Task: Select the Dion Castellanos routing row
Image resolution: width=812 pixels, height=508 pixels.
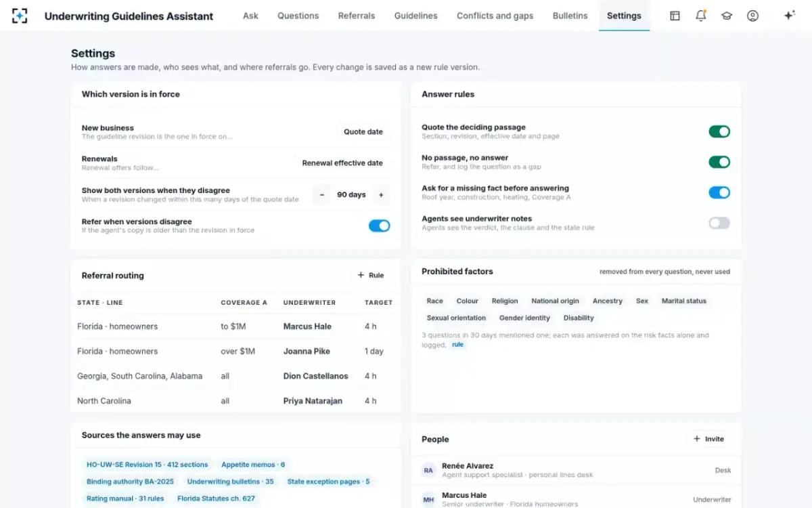Action: (x=236, y=376)
